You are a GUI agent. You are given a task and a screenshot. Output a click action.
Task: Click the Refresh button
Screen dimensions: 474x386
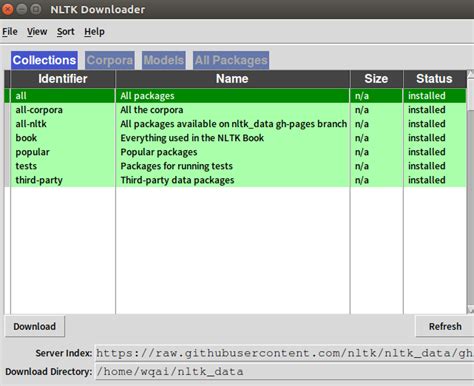tap(445, 326)
